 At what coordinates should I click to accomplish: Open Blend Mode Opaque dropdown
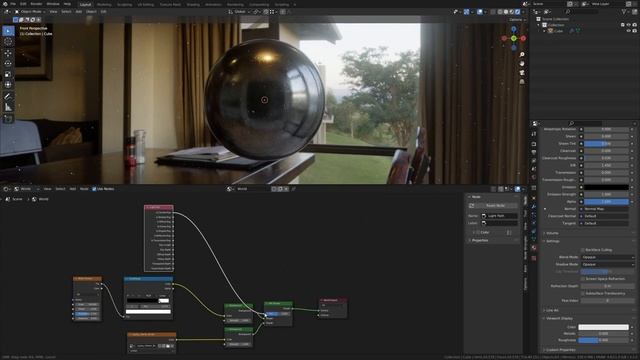(x=607, y=257)
